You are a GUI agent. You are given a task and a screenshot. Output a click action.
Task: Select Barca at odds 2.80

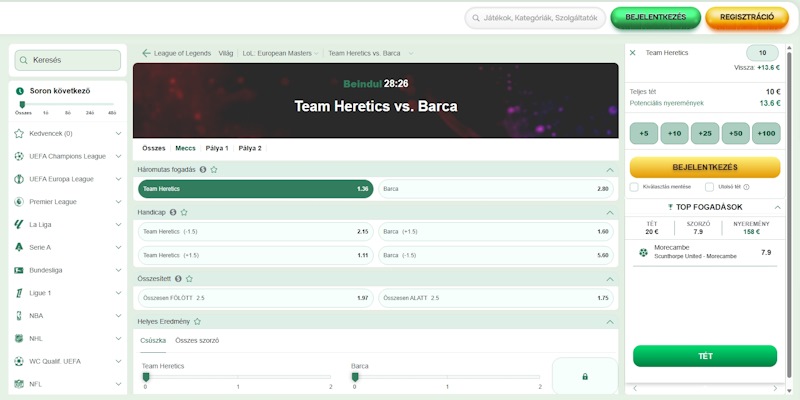pyautogui.click(x=495, y=189)
